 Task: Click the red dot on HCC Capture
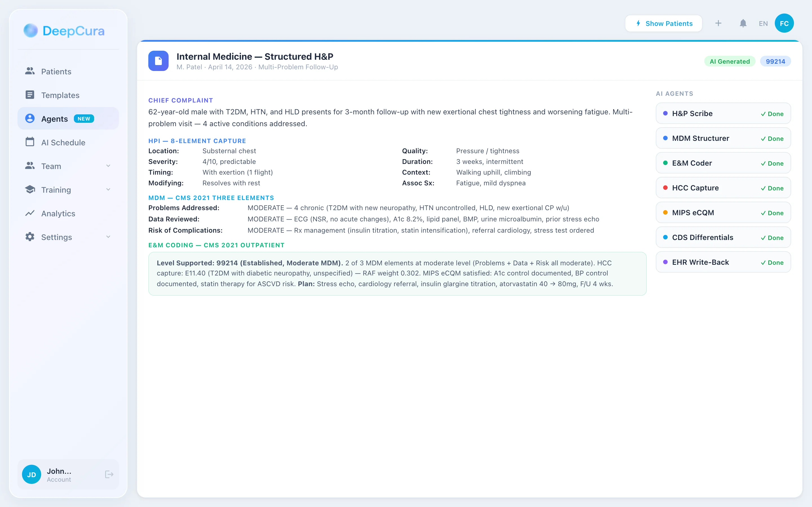[x=665, y=188]
